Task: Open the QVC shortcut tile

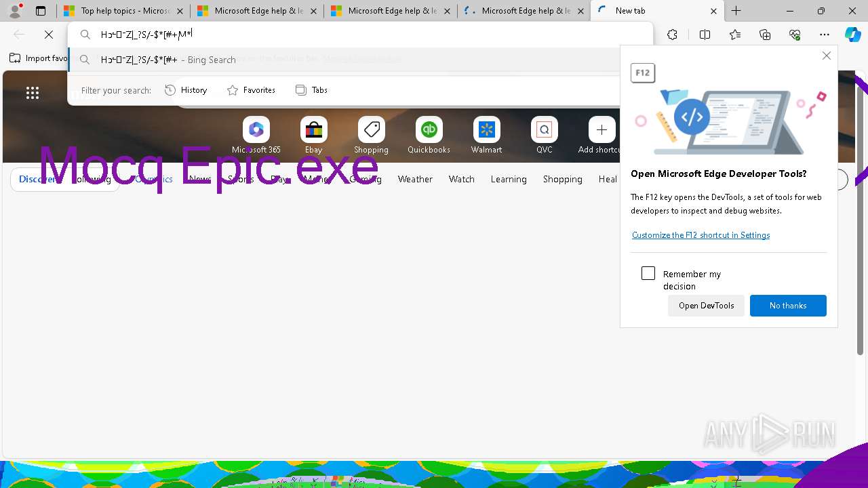Action: [544, 136]
